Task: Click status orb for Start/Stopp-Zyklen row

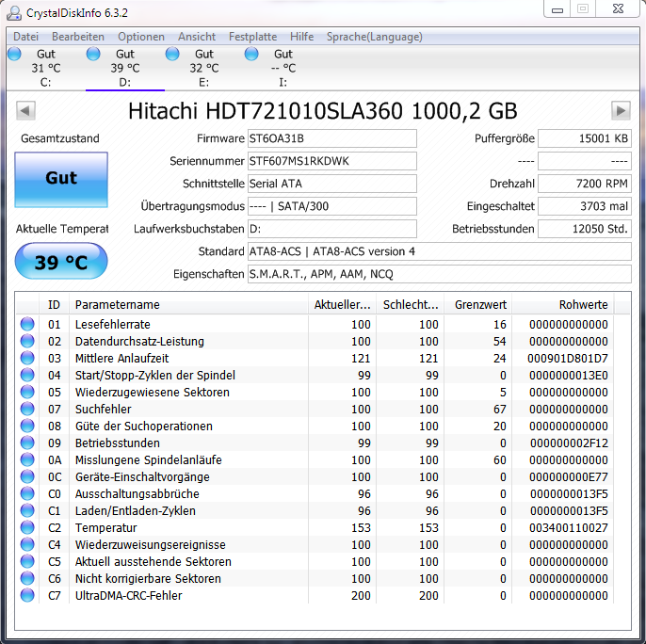Action: click(27, 375)
